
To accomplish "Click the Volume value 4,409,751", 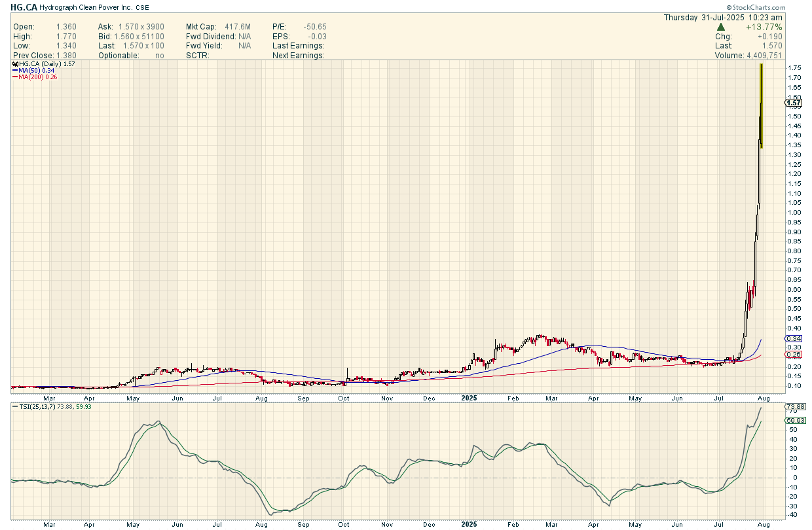I will 761,56.
